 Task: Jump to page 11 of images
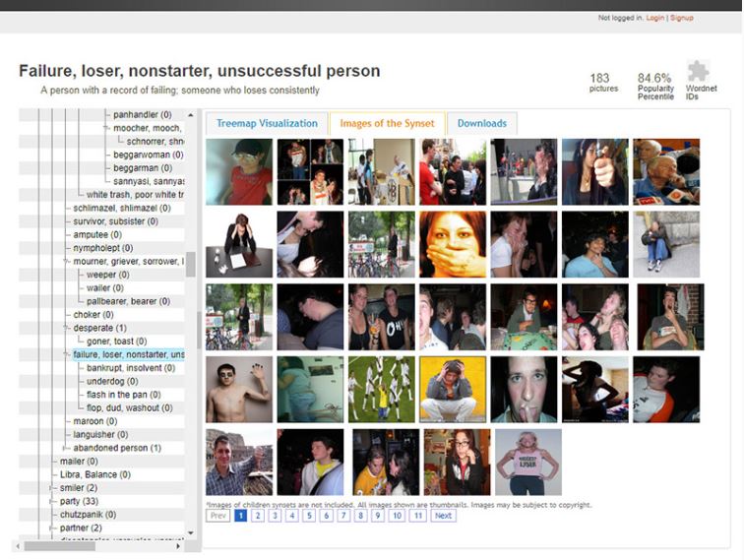[x=416, y=516]
